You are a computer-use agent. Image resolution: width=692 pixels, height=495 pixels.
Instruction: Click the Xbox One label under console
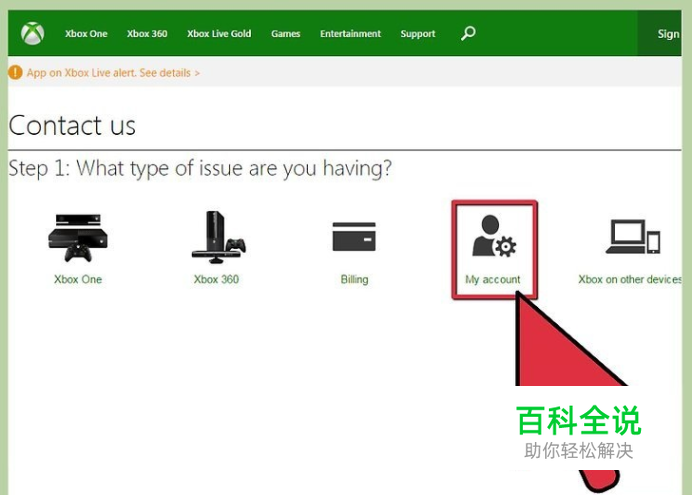[78, 279]
